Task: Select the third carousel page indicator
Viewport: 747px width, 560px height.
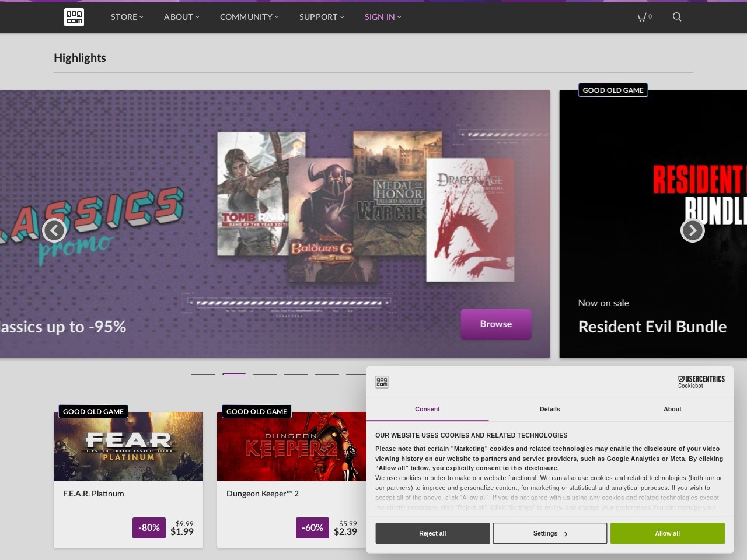Action: pos(265,374)
